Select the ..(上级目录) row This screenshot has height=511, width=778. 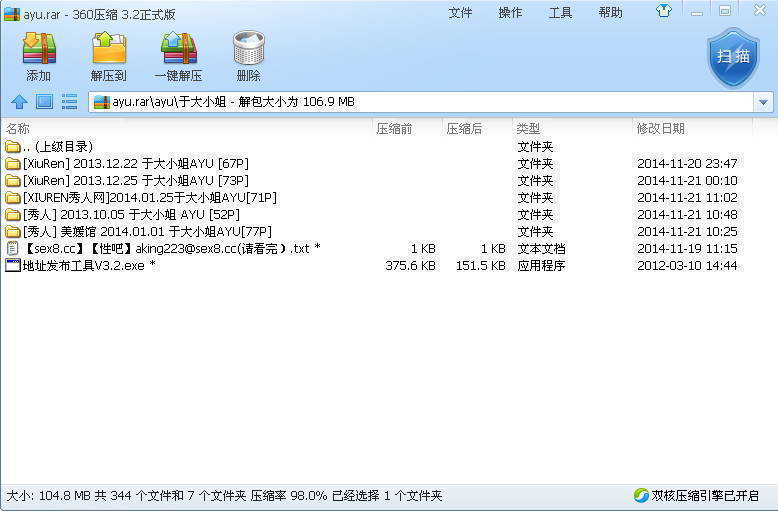coord(58,147)
